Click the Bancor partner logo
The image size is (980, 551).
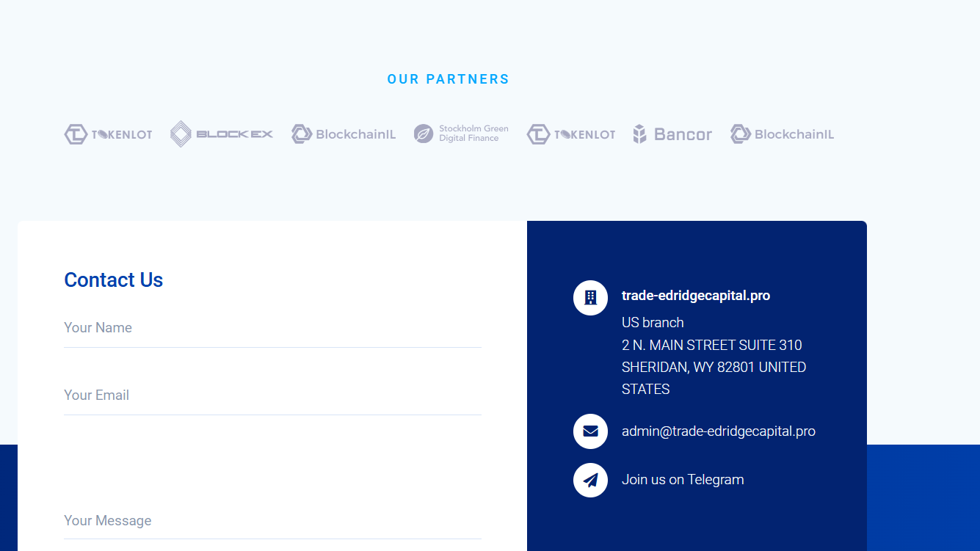(x=672, y=134)
